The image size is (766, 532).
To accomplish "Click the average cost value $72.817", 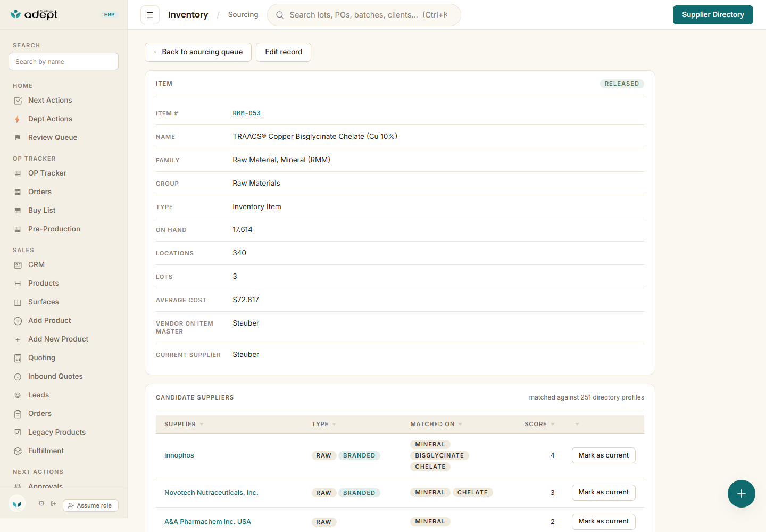I will 246,300.
